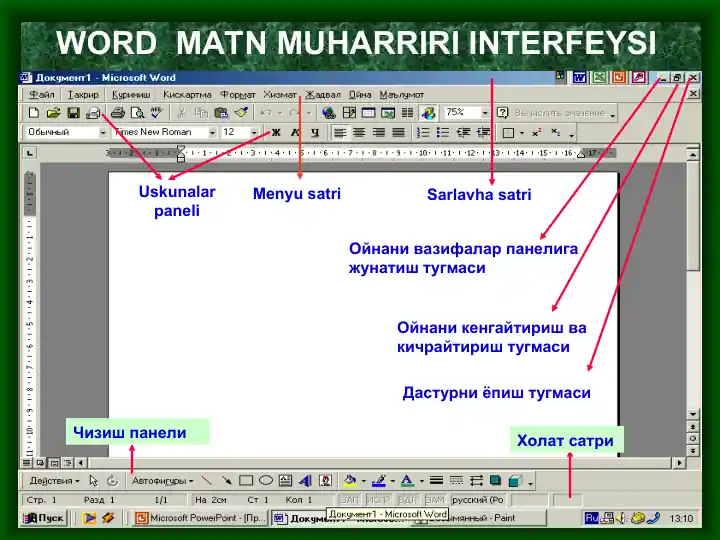This screenshot has height=540, width=720.
Task: Click the Help question mark icon
Action: tap(503, 112)
